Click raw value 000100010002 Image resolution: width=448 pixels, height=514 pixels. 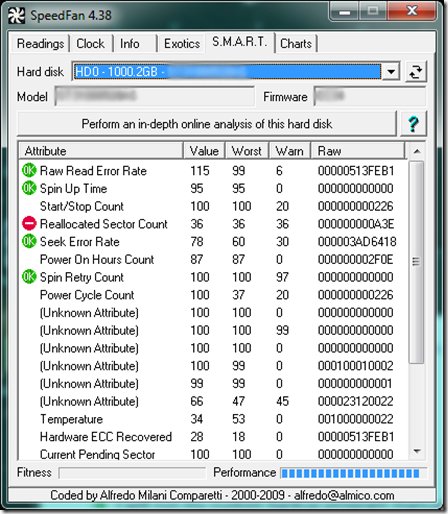pyautogui.click(x=356, y=366)
